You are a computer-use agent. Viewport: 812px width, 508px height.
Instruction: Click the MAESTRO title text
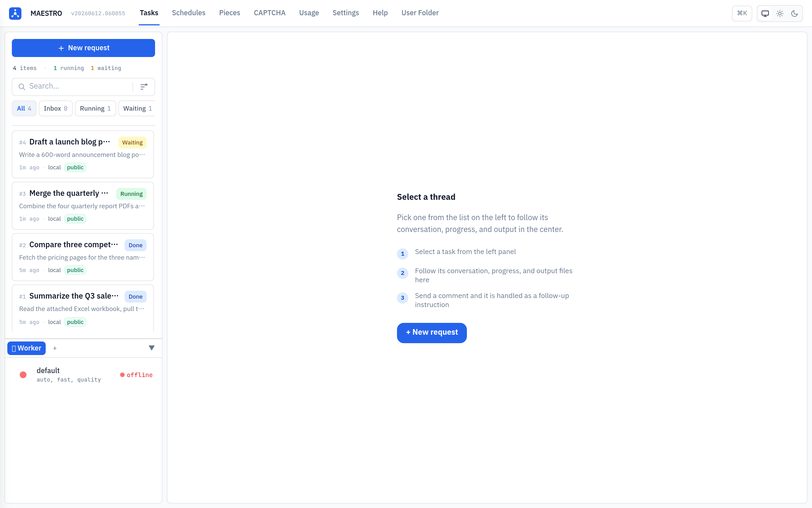(46, 14)
